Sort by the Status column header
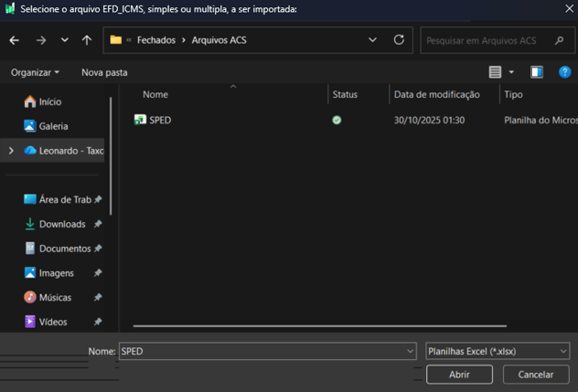Screen dimensions: 578x392 tap(345, 95)
